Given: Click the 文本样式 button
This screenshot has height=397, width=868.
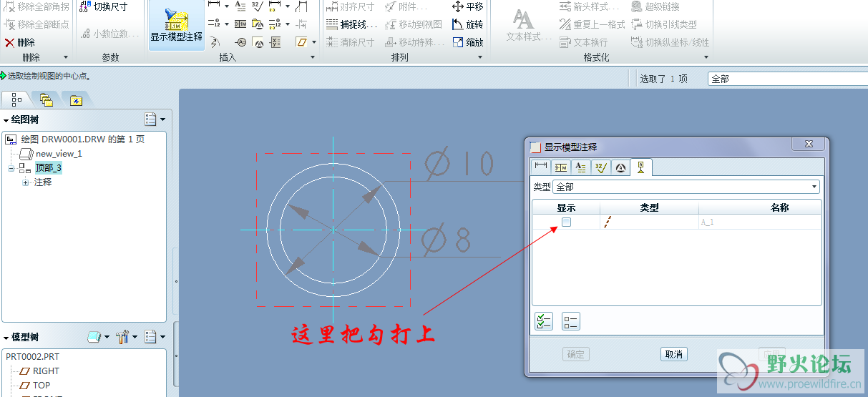Looking at the screenshot, I should click(528, 25).
